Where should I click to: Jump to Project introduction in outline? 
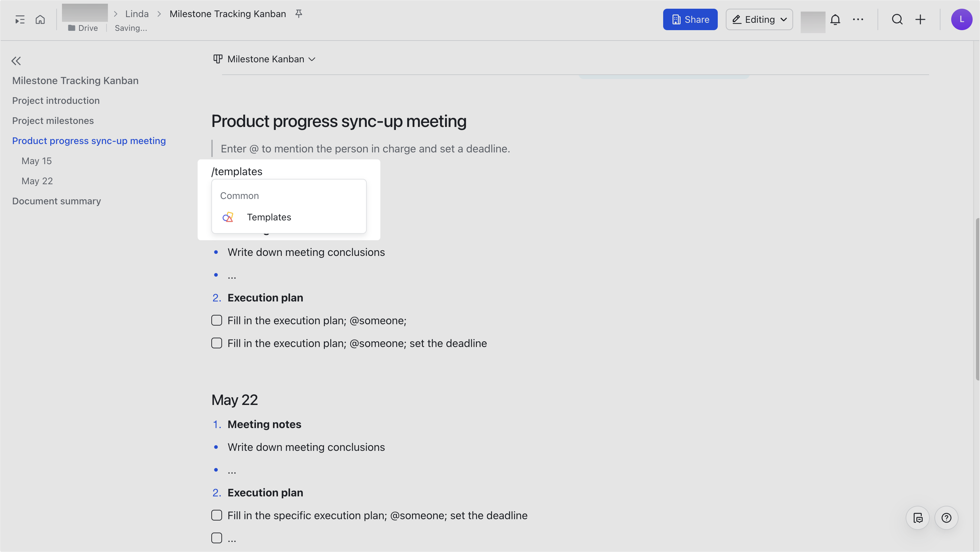[56, 100]
